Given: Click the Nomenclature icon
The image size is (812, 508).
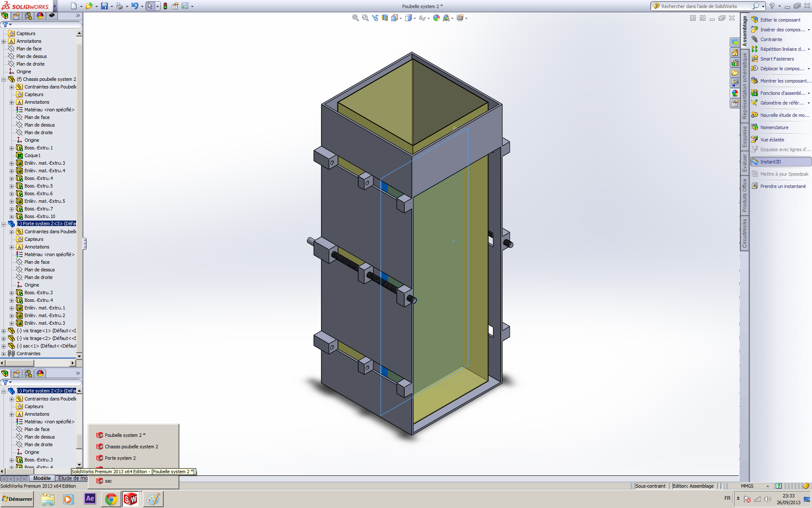Looking at the screenshot, I should coord(754,127).
